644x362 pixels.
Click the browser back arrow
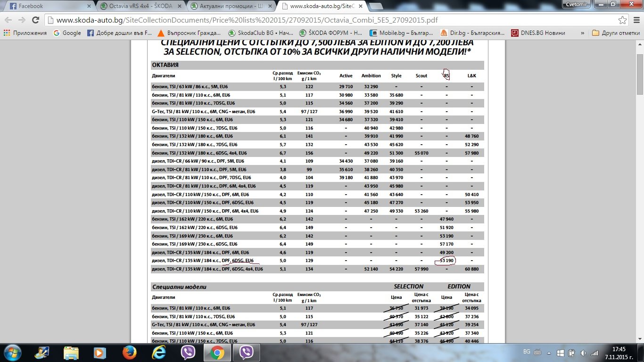coord(8,20)
